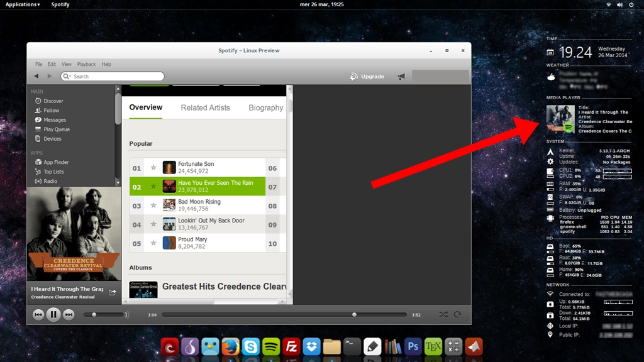This screenshot has height=362, width=644.
Task: Click Creedence Clearwater Revival under now playing
Action: pyautogui.click(x=63, y=297)
